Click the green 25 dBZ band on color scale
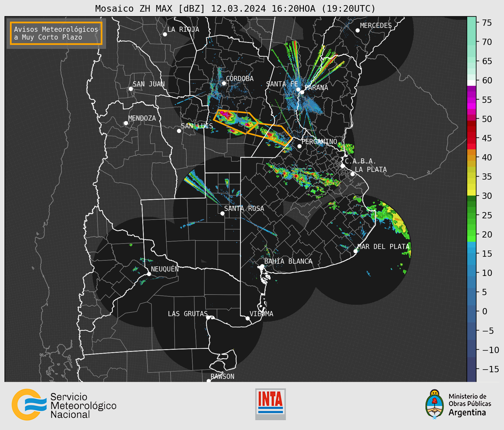The image size is (504, 430). (x=471, y=215)
